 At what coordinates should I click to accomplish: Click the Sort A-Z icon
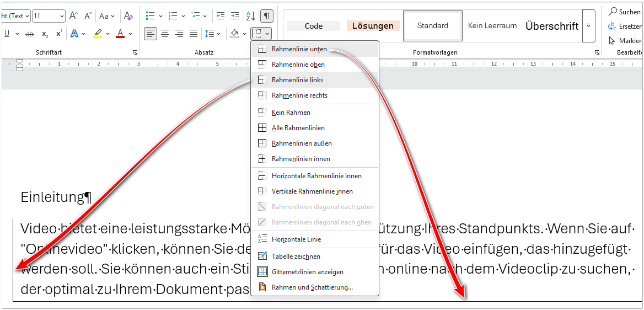[x=250, y=16]
